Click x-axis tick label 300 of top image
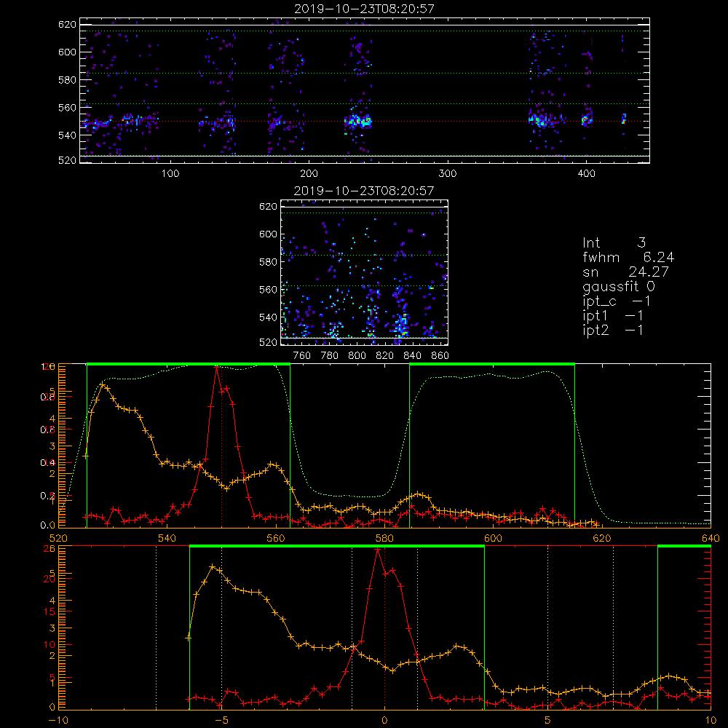728x728 pixels. pos(448,174)
